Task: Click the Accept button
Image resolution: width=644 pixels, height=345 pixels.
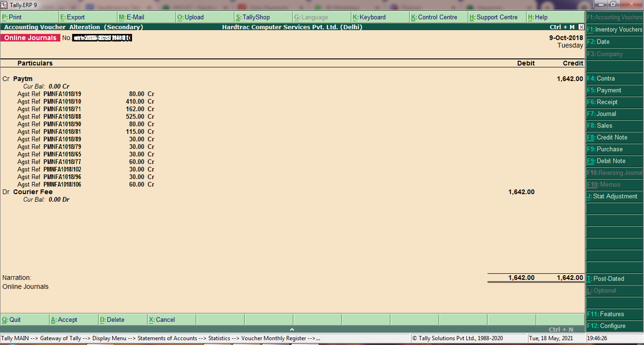Action: [x=74, y=320]
